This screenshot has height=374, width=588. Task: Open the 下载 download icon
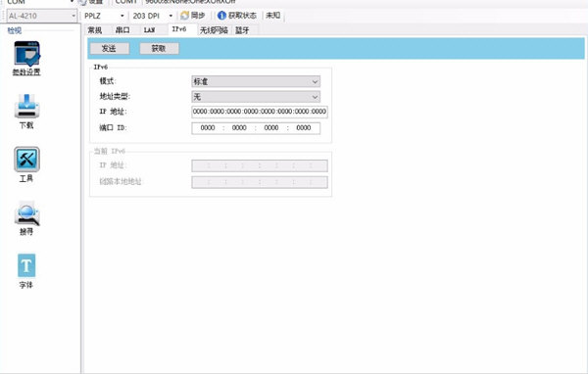coord(26,111)
